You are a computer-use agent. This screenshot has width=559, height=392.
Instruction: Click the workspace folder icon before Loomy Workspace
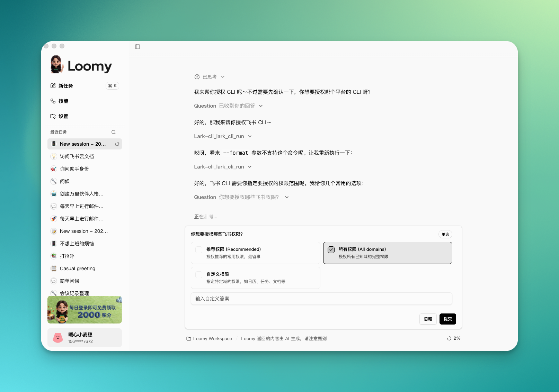[x=188, y=338]
